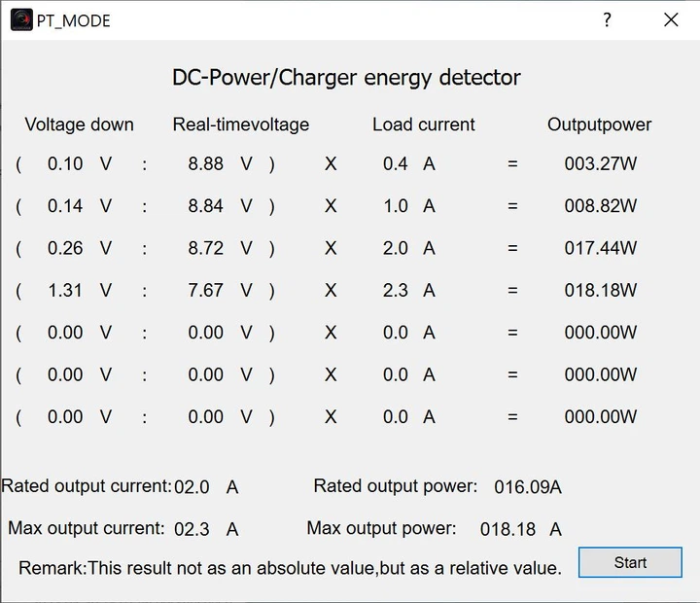Click the PT_MODE app icon in title bar

pyautogui.click(x=21, y=20)
